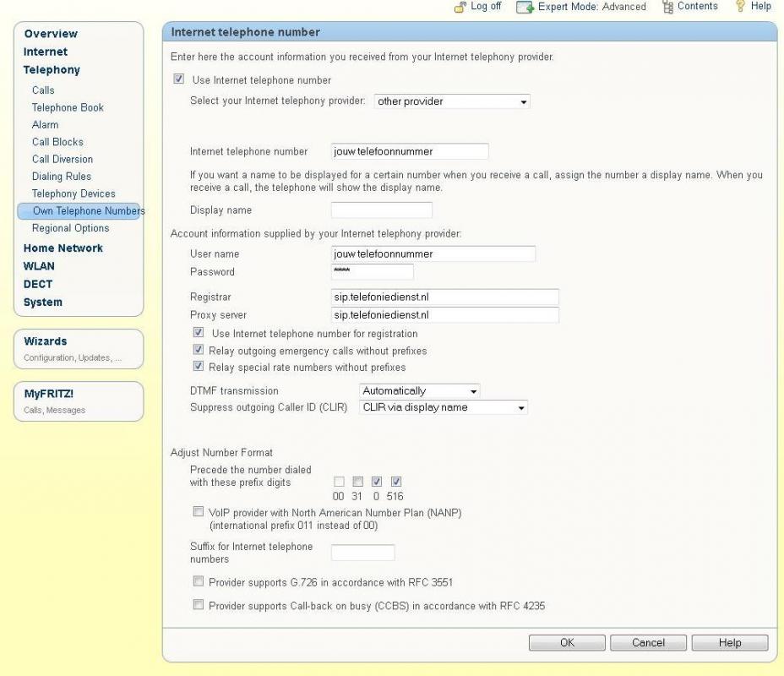Open Expert Mode: Advanced link

[x=592, y=7]
